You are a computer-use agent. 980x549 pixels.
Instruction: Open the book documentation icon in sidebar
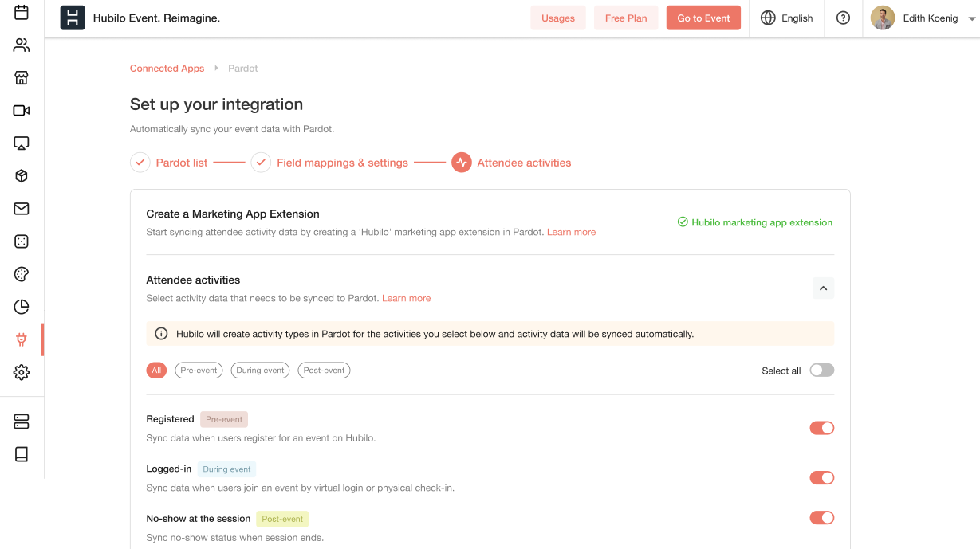click(22, 454)
